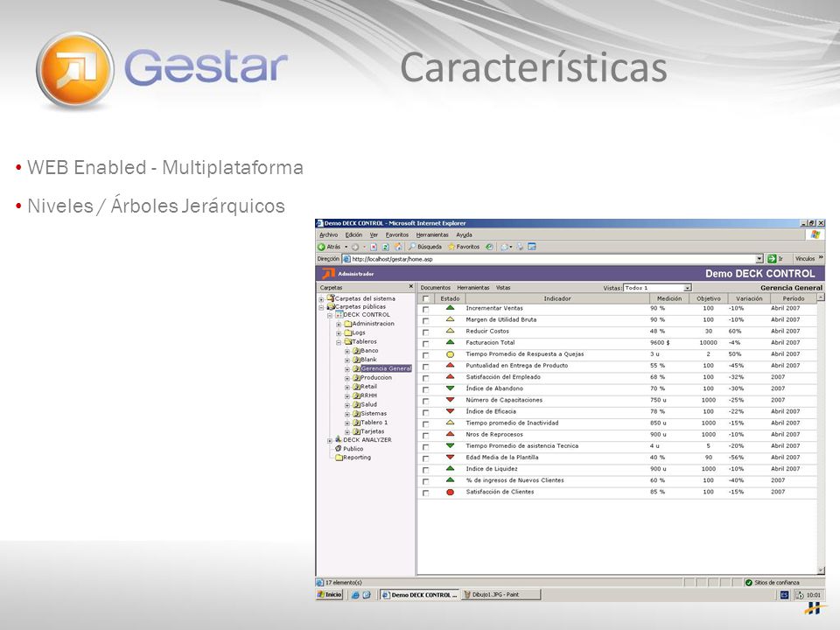This screenshot has height=630, width=840.
Task: Collapse the DECK CONTROL tree node
Action: [x=330, y=316]
